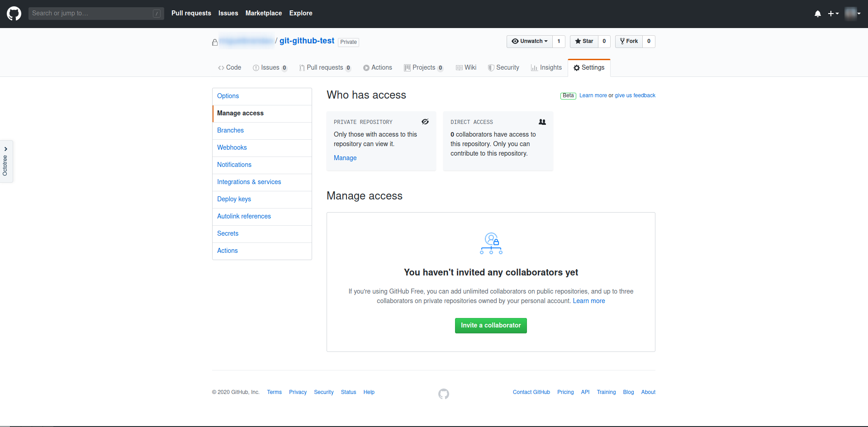Switch to the repository Security tab
868x427 pixels.
[503, 67]
